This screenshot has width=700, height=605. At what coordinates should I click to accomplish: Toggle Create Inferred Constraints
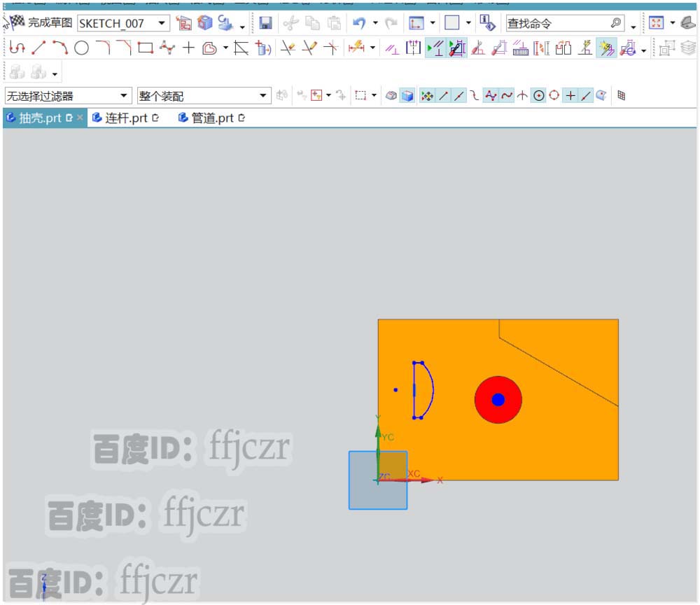point(606,48)
